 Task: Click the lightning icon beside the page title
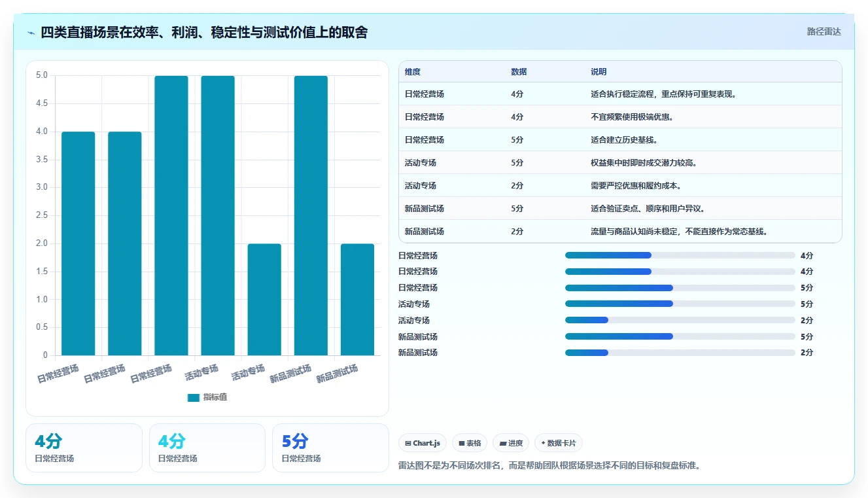pyautogui.click(x=31, y=33)
